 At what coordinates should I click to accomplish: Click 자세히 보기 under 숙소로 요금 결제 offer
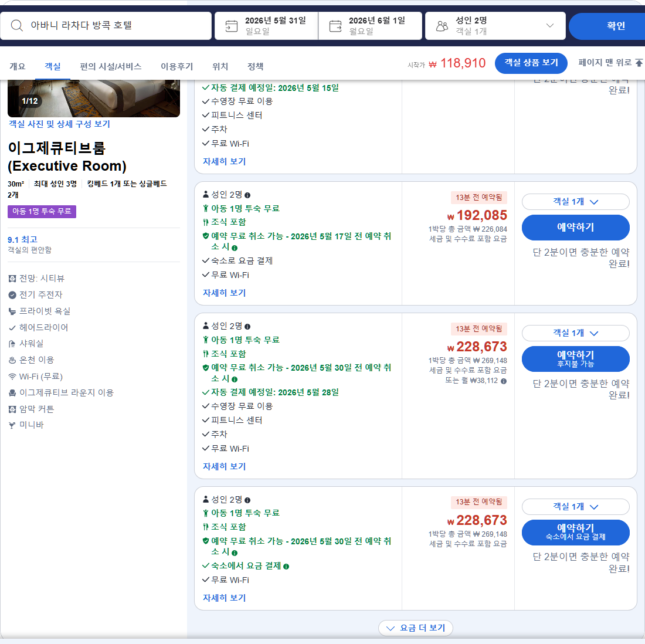tap(224, 293)
